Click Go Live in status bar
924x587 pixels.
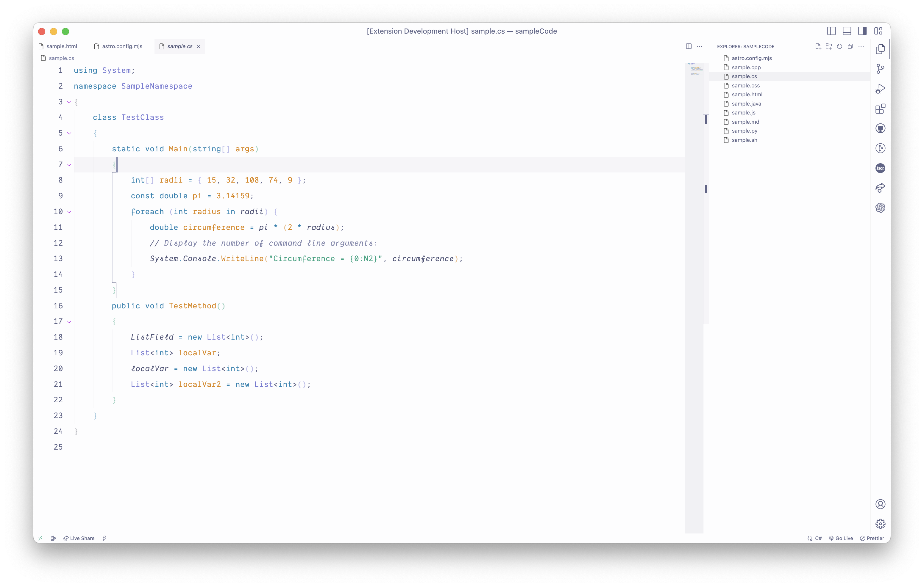pos(841,538)
